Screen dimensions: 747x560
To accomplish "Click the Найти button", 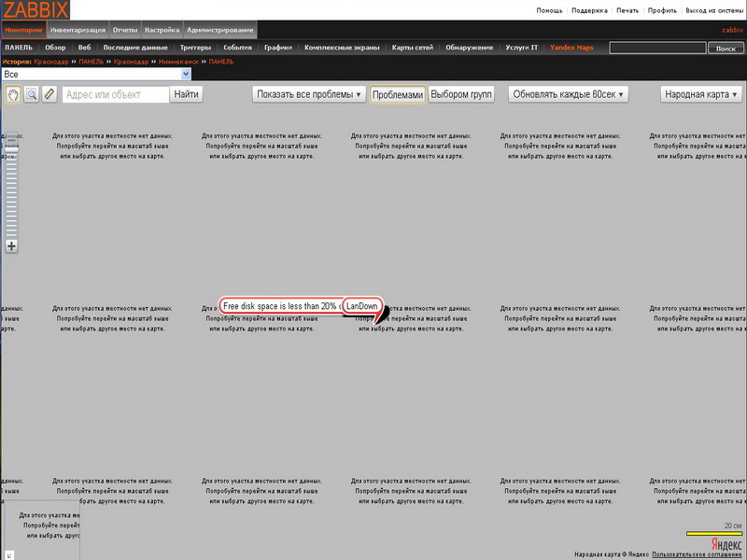I will click(x=186, y=94).
